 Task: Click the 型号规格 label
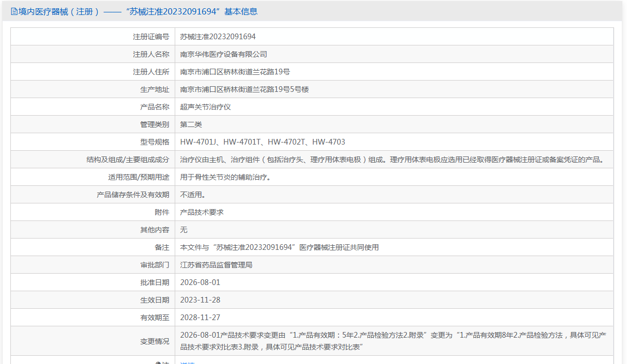tap(155, 142)
